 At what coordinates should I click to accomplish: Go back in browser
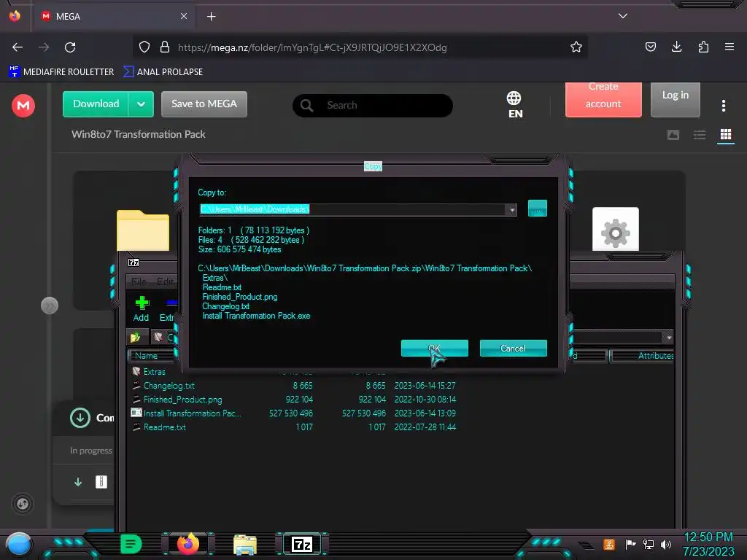tap(18, 47)
